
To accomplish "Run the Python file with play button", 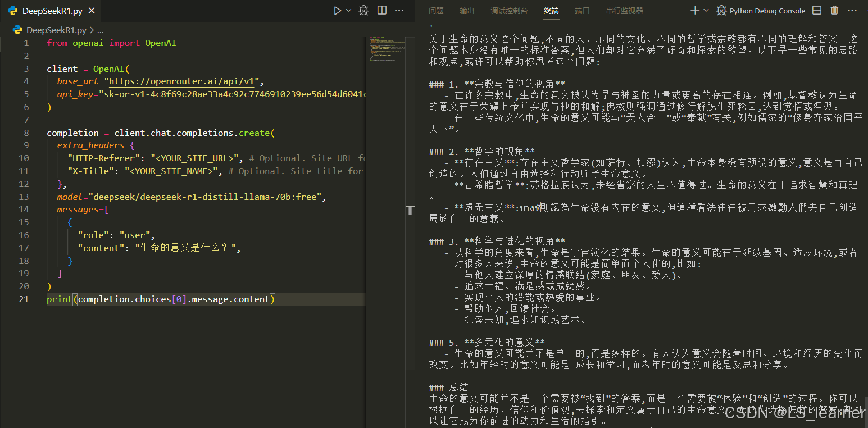I will (x=337, y=11).
